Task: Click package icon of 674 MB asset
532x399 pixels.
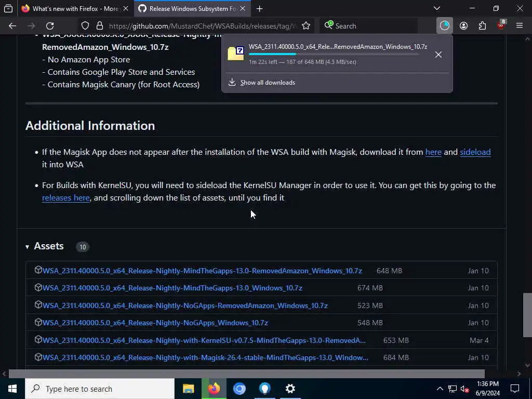Action: click(38, 287)
